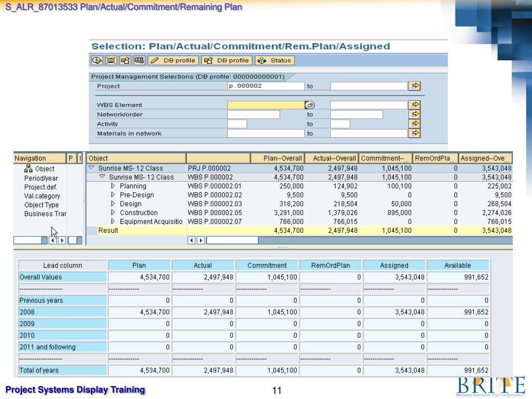Click Planning's plan value 250,000
532x399 pixels.
point(291,186)
